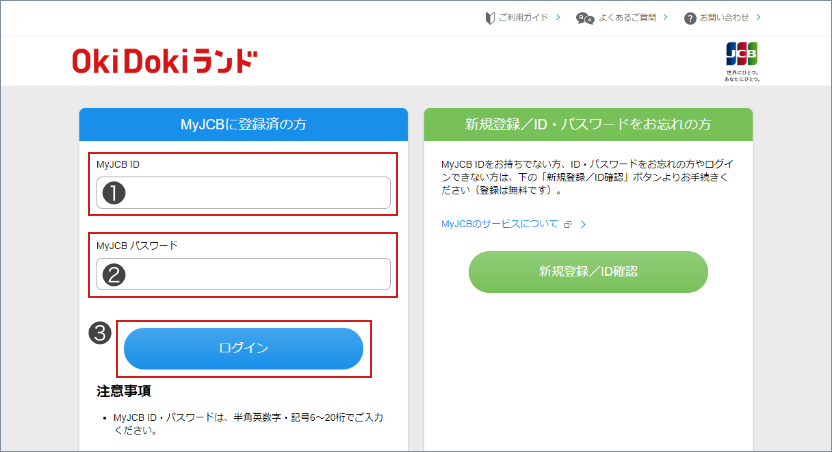Focus the MyJCB ID input field
832x452 pixels.
click(243, 193)
